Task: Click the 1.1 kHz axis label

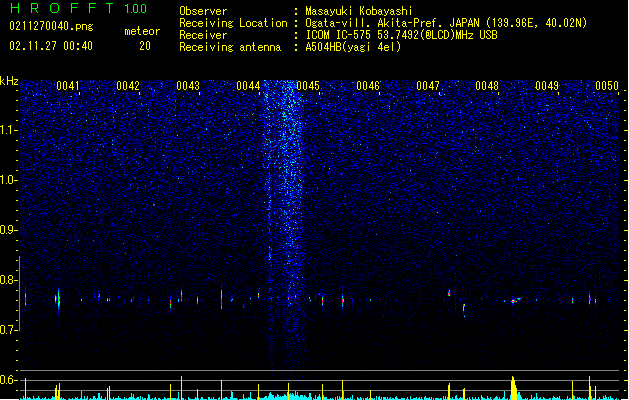Action: (x=8, y=130)
